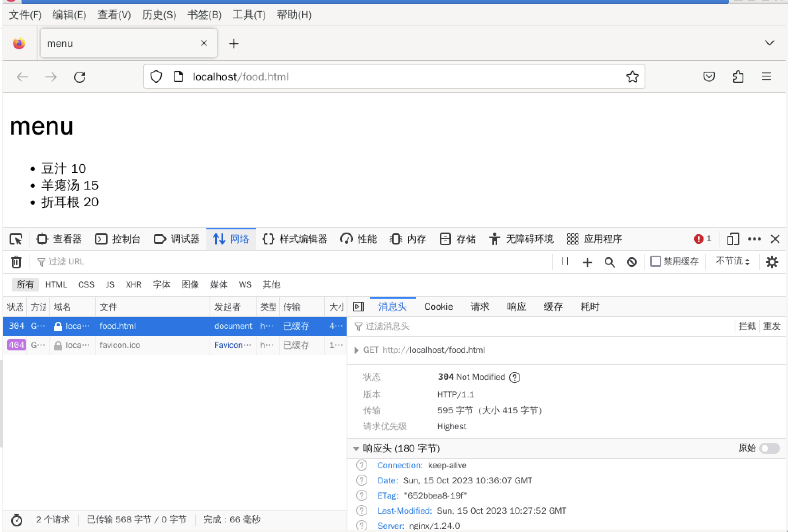The height and width of the screenshot is (532, 788).
Task: Click the red error count indicator
Action: point(702,239)
